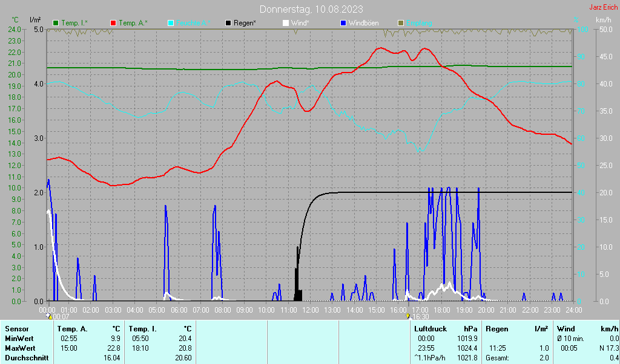Click the 'Ø 10 min.' wind label
620x364 pixels.
(x=570, y=339)
